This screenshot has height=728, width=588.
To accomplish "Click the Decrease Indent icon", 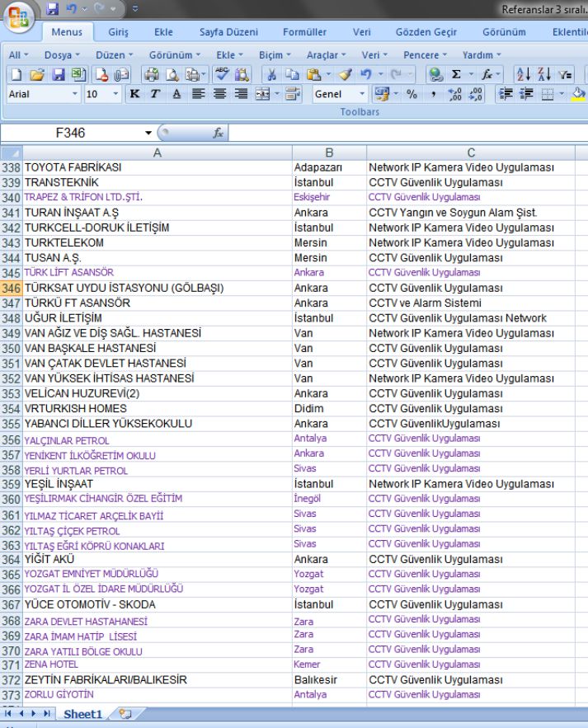I will click(506, 94).
